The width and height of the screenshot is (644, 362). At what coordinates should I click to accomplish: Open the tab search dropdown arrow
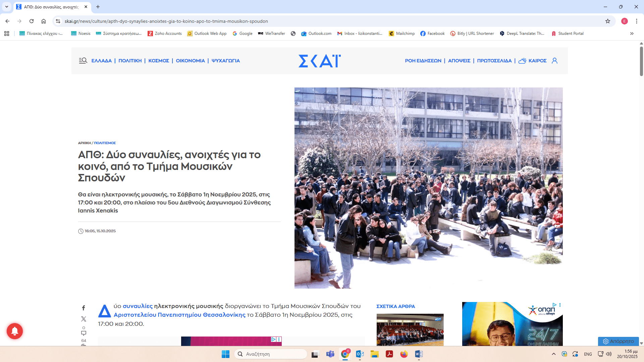[6, 7]
